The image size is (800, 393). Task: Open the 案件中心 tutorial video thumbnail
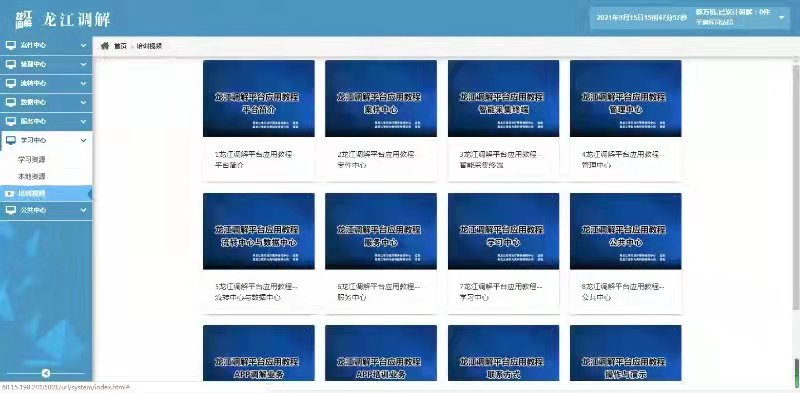click(x=381, y=99)
